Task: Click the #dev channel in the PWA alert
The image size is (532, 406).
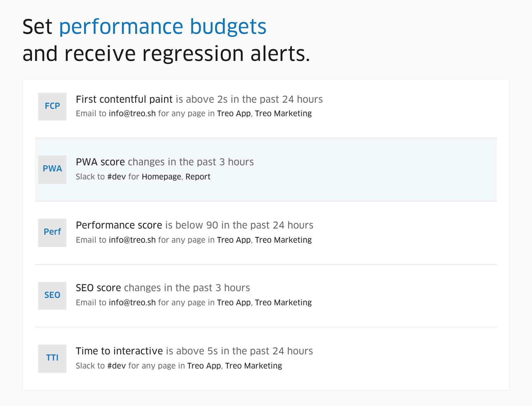Action: coord(116,177)
